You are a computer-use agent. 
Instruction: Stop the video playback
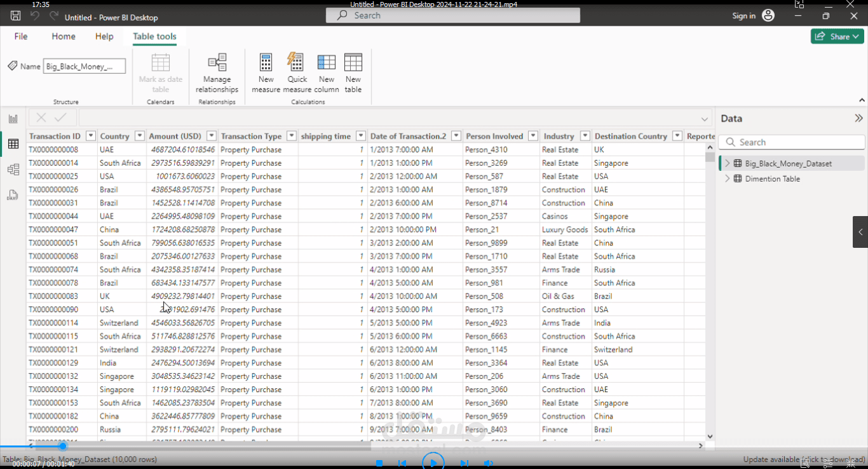(x=379, y=463)
